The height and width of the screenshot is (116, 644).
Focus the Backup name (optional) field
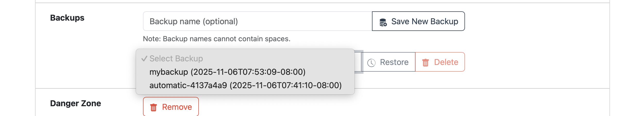coord(258,21)
